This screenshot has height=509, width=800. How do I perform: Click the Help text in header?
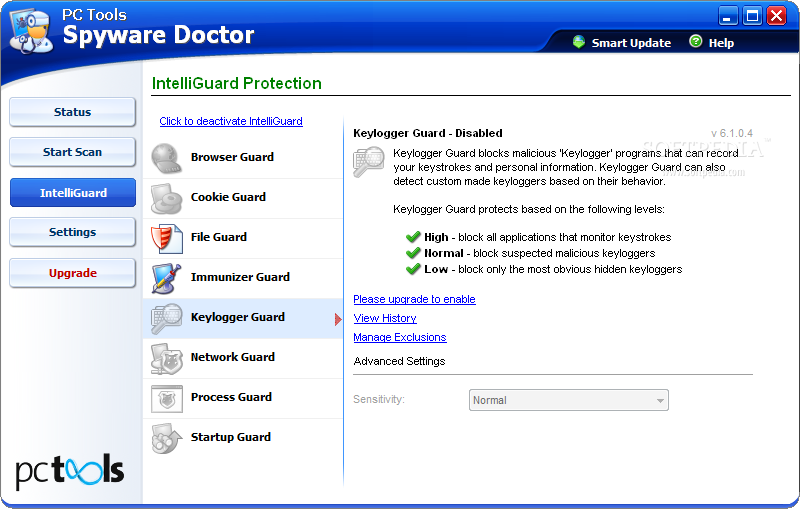coord(721,43)
